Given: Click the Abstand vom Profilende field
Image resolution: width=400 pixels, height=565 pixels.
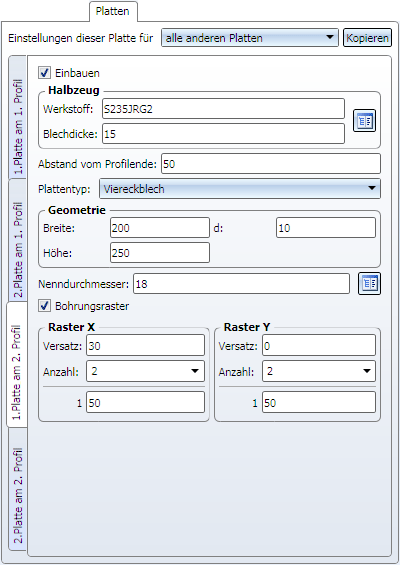Looking at the screenshot, I should [x=271, y=164].
